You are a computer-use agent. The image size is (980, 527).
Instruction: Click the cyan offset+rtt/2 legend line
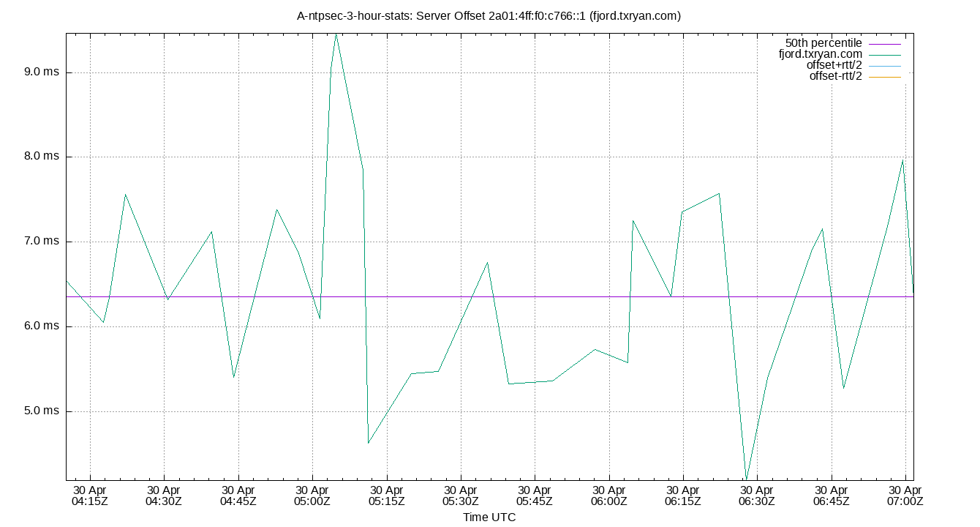click(885, 64)
